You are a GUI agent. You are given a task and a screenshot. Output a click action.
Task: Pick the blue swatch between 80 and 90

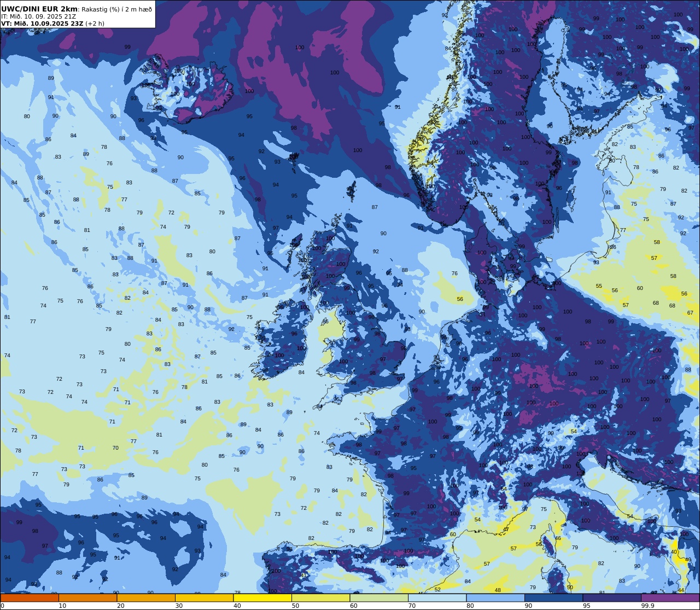click(x=495, y=597)
